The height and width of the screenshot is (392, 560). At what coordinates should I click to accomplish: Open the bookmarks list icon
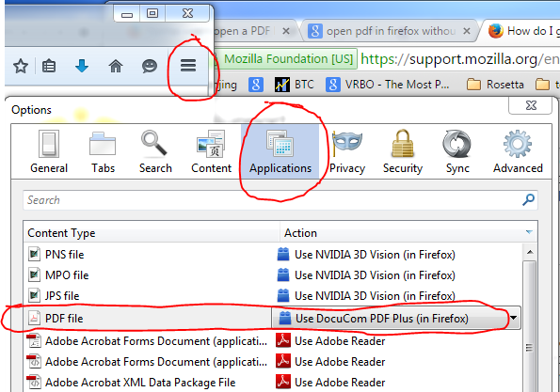49,67
